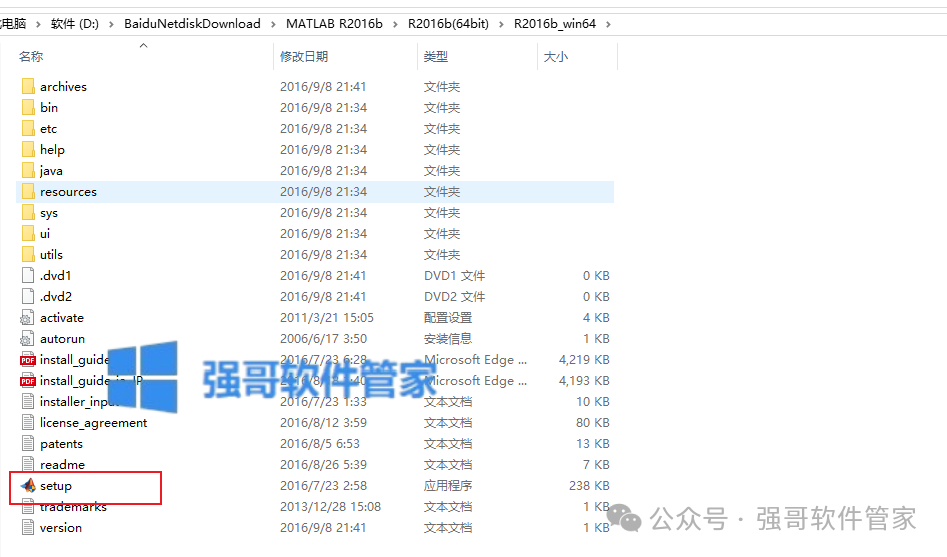Click the readme document icon
947x557 pixels.
coord(28,465)
